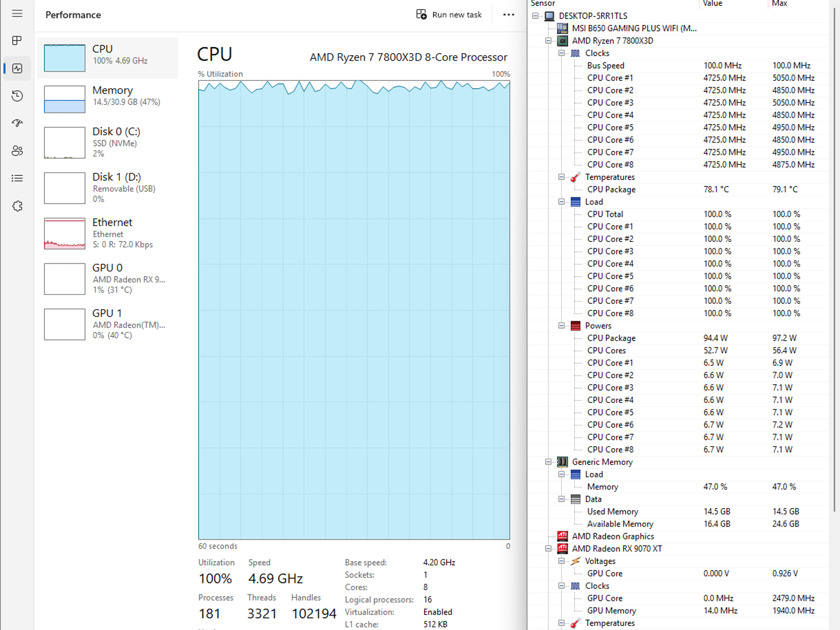840x630 pixels.
Task: Select the Available Memory row
Action: (x=678, y=524)
